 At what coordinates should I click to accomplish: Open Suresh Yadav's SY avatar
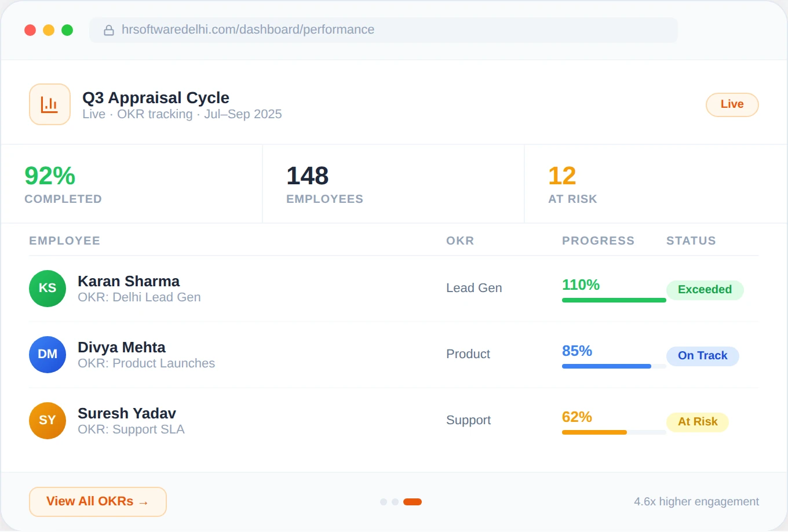point(47,420)
